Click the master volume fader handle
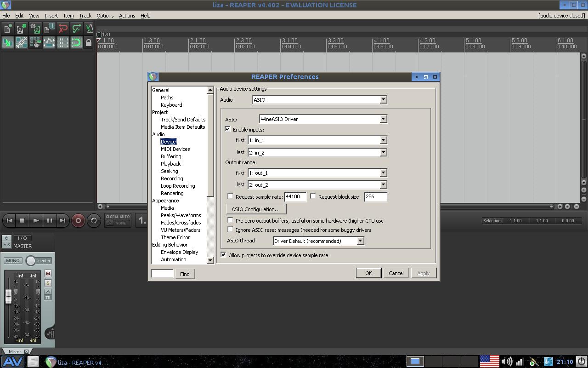588x368 pixels. (8, 297)
